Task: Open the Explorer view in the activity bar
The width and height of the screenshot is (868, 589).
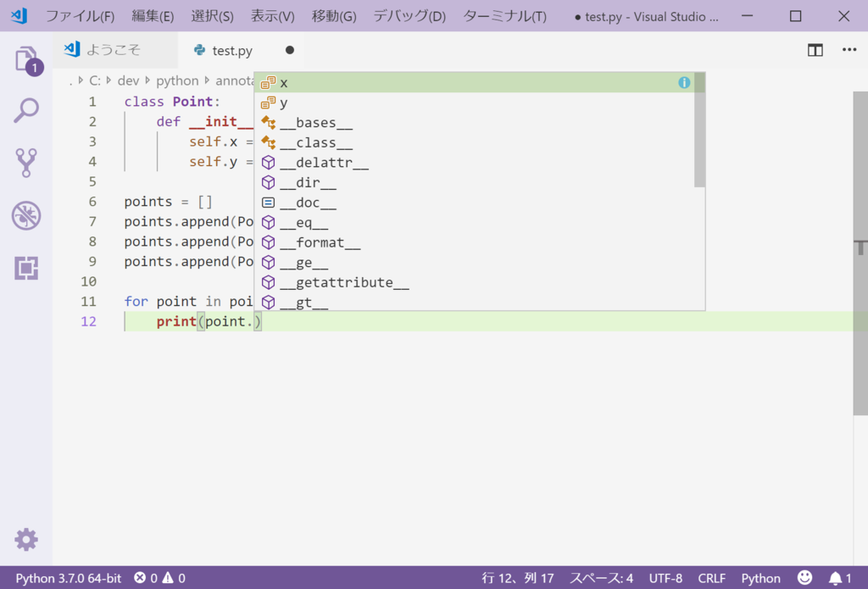Action: click(x=26, y=58)
